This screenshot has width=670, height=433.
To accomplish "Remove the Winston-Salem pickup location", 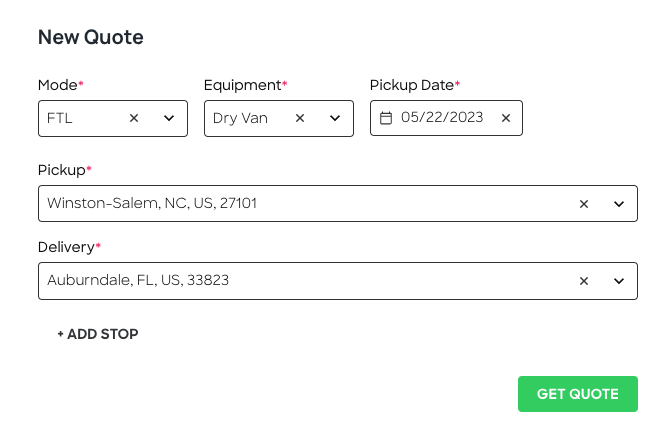I will (x=584, y=204).
